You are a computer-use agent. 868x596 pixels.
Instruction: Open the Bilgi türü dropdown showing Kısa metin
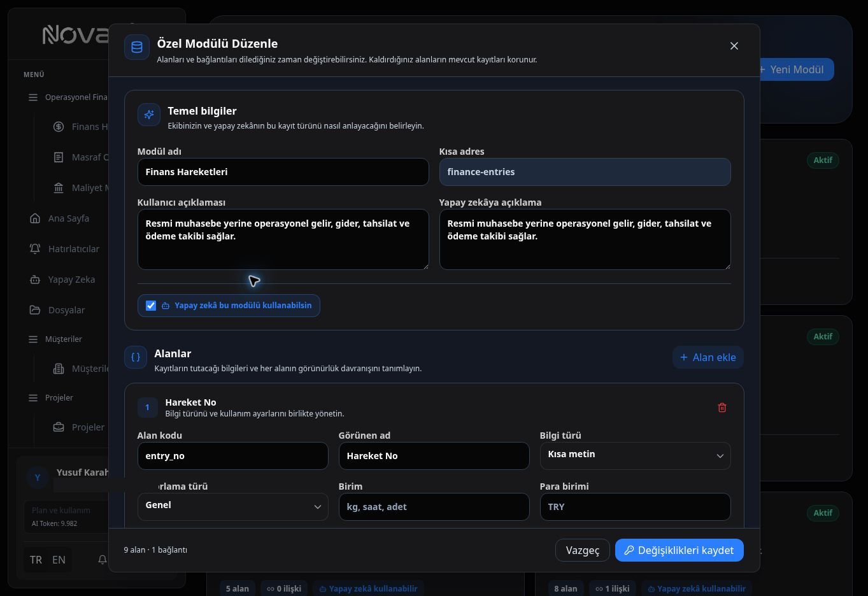pos(635,455)
